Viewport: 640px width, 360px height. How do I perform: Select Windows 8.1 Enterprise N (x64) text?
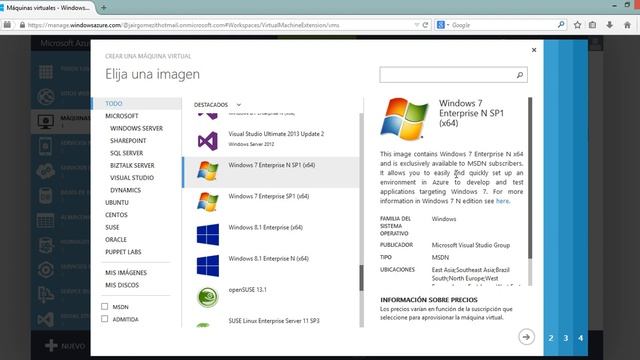click(268, 258)
